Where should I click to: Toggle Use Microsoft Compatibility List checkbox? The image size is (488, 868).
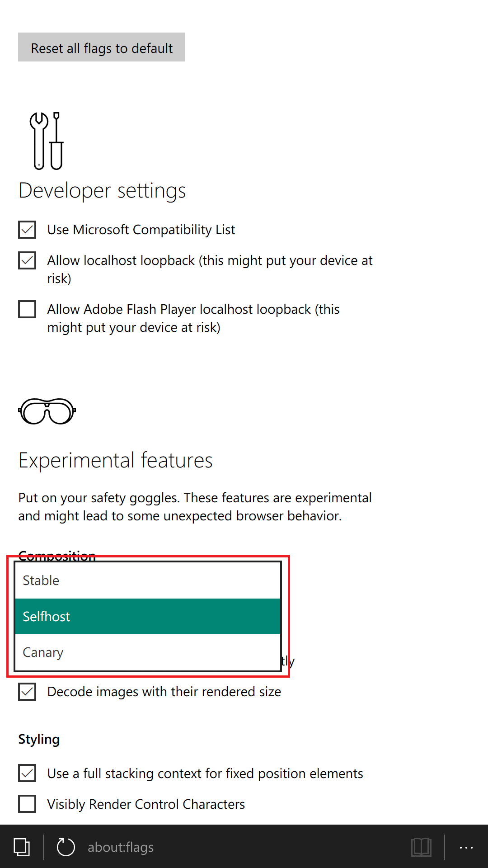[27, 230]
